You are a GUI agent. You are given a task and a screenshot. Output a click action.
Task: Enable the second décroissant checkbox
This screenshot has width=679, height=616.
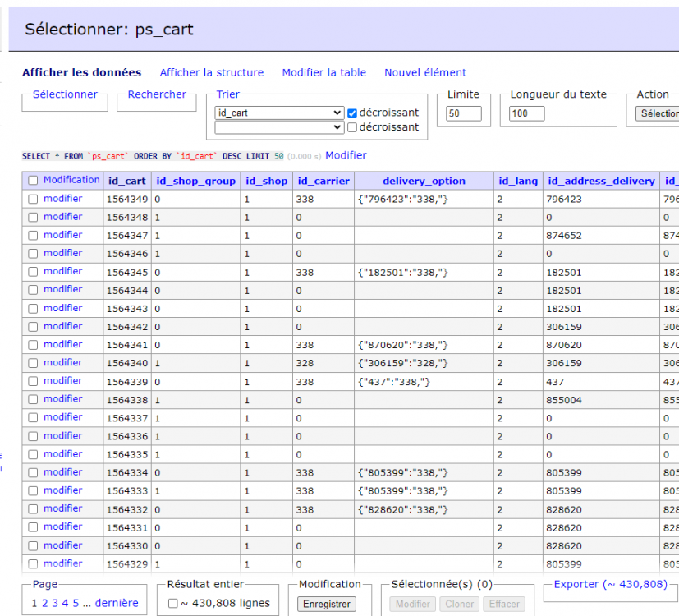pyautogui.click(x=352, y=127)
